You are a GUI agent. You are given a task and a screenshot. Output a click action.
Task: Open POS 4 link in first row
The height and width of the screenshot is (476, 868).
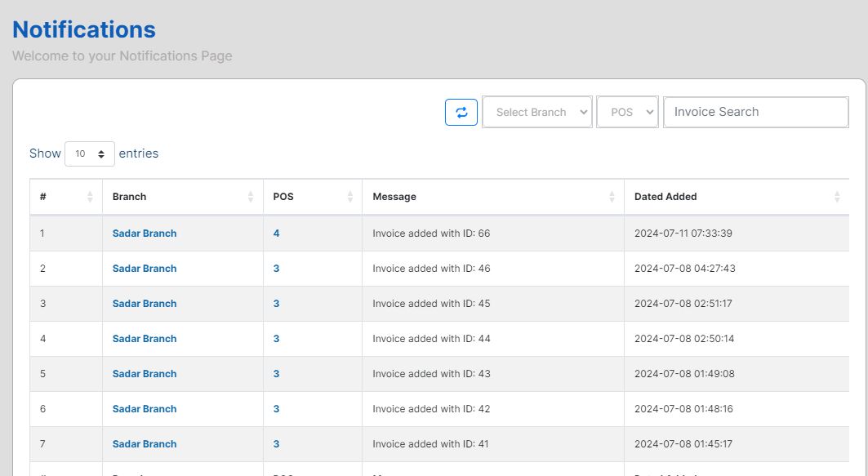[x=277, y=234]
